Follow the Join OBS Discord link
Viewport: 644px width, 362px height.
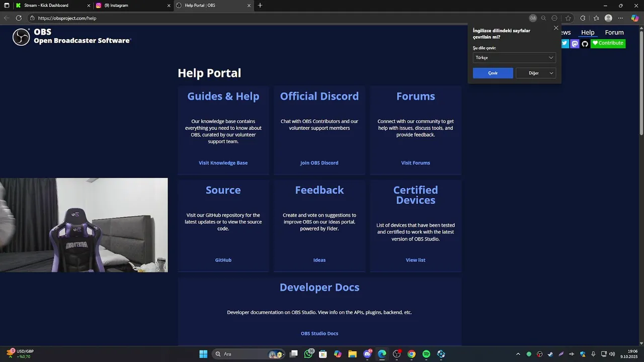pyautogui.click(x=319, y=163)
